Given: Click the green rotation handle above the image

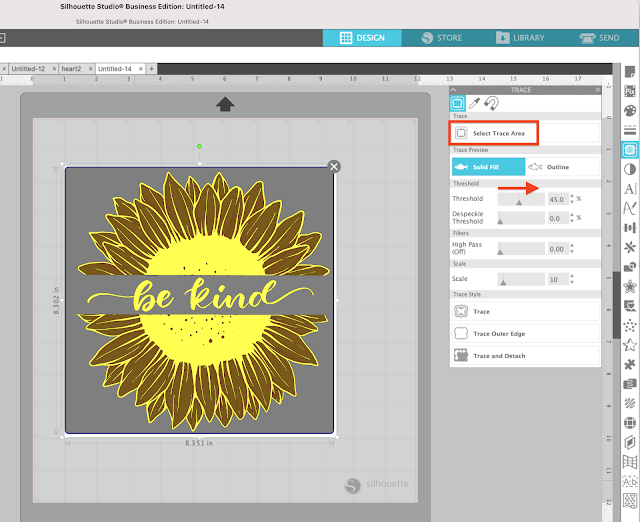Looking at the screenshot, I should [199, 146].
